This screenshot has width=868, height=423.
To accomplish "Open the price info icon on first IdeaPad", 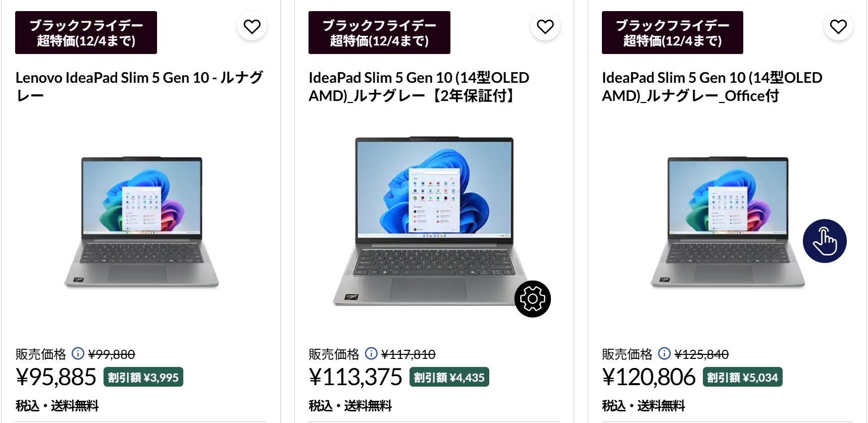I will (78, 354).
